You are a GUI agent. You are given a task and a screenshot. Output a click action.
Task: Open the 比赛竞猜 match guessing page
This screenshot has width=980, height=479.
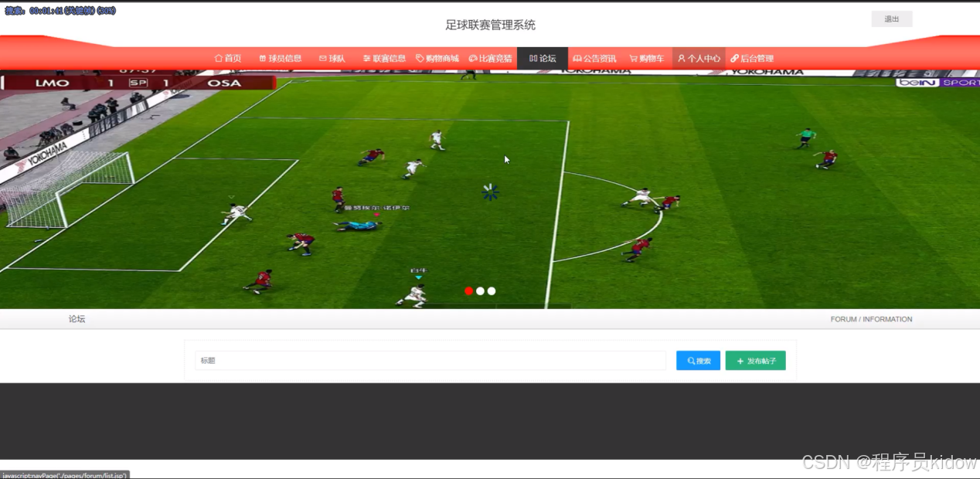pyautogui.click(x=490, y=58)
